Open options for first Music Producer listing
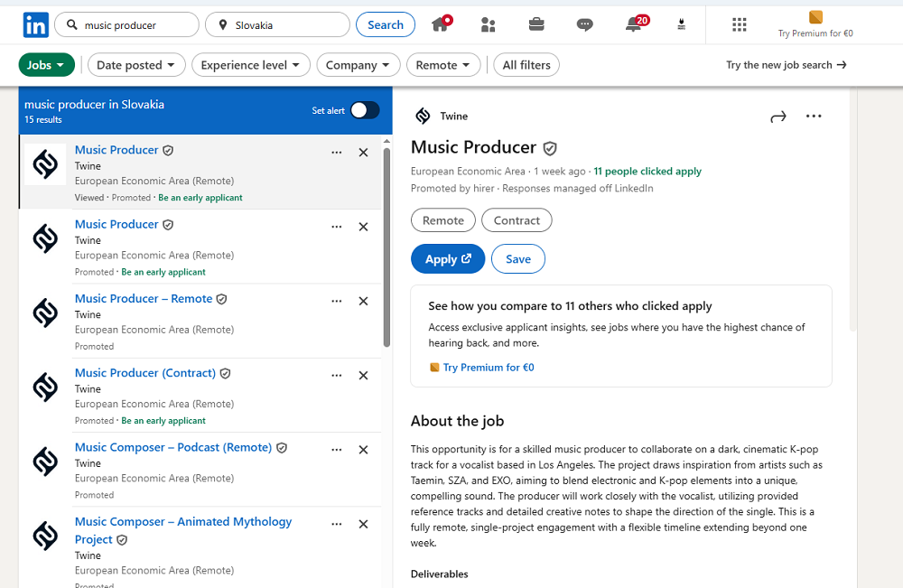Image resolution: width=903 pixels, height=588 pixels. (x=336, y=153)
